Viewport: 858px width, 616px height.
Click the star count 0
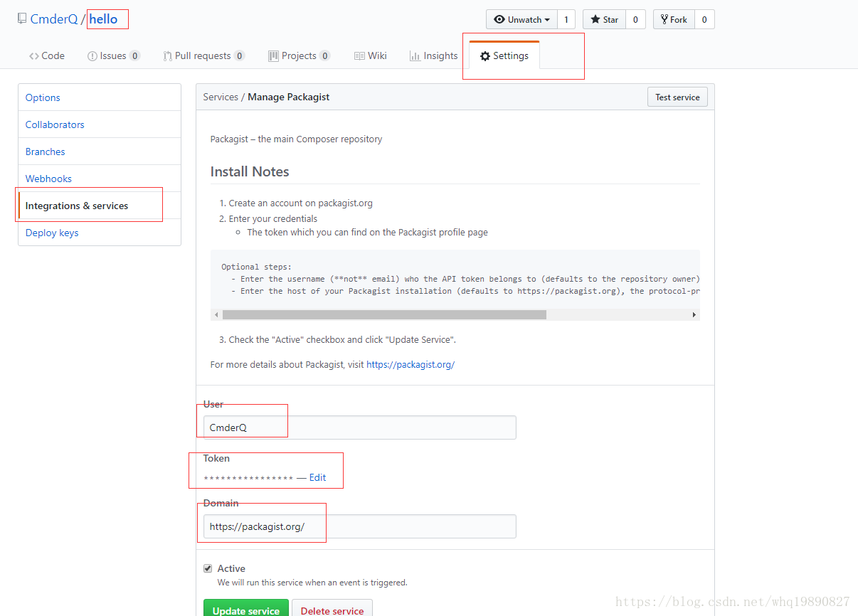click(x=635, y=19)
